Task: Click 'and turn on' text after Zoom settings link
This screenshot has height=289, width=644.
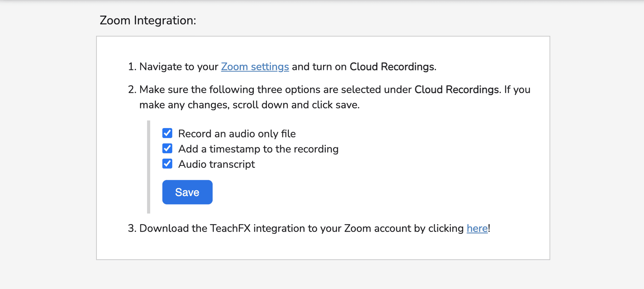Action: pyautogui.click(x=319, y=67)
